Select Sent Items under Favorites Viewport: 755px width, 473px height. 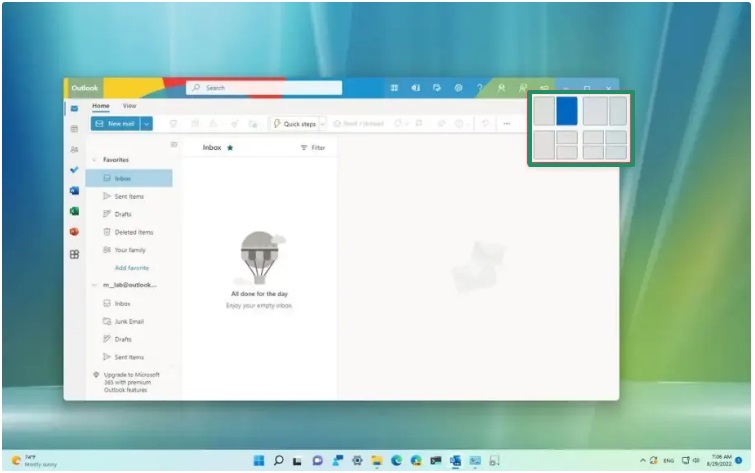(x=129, y=197)
